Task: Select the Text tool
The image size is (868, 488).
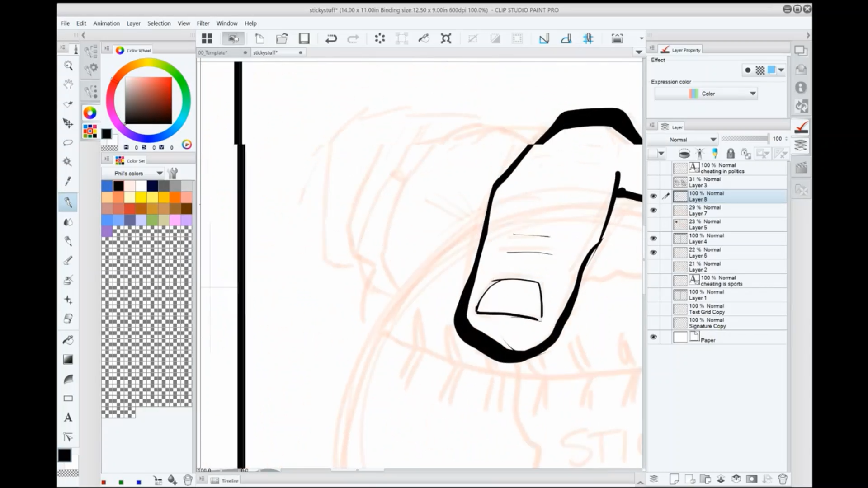Action: (x=68, y=418)
